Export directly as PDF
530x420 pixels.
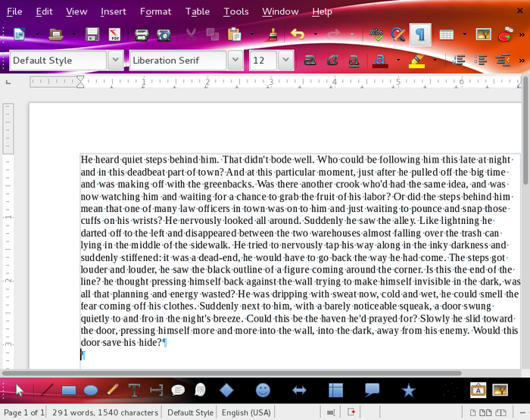coord(114,34)
